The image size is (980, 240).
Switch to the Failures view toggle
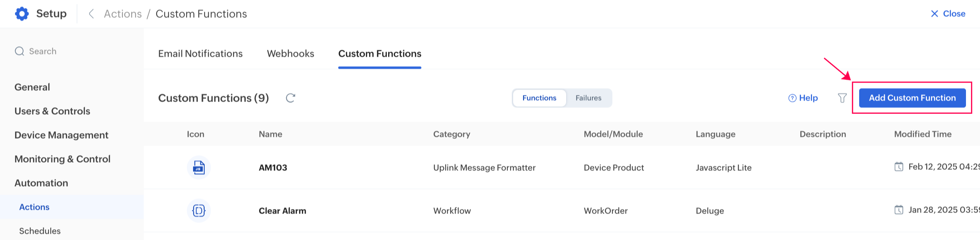[x=588, y=98]
